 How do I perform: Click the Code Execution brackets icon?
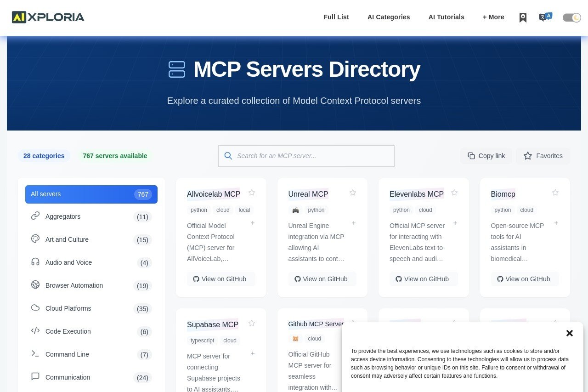tap(35, 330)
